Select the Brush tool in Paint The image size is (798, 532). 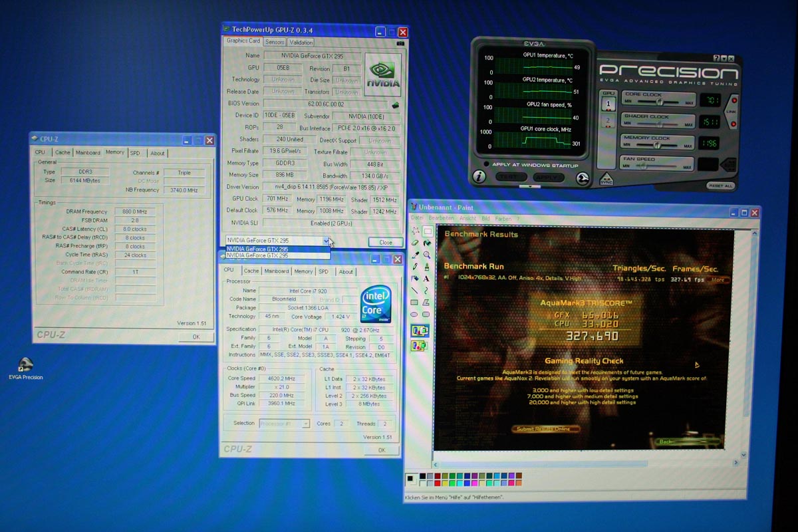[427, 267]
